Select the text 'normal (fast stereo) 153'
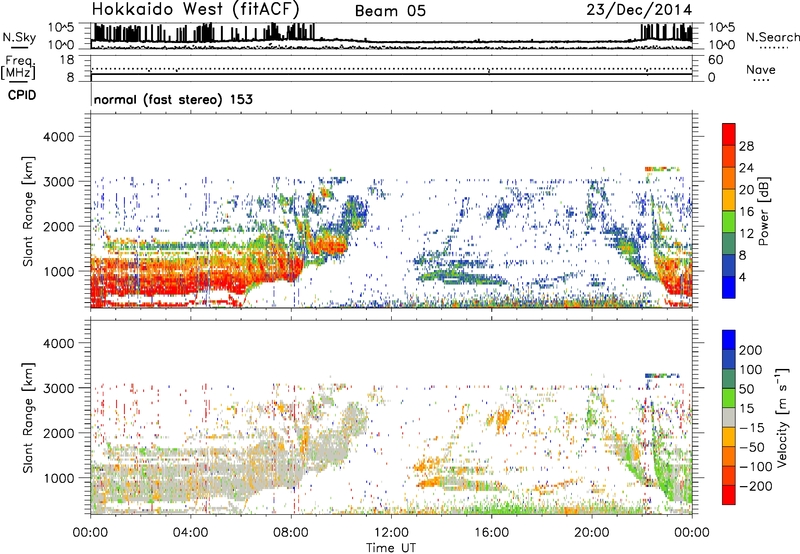The image size is (800, 554). (x=173, y=99)
